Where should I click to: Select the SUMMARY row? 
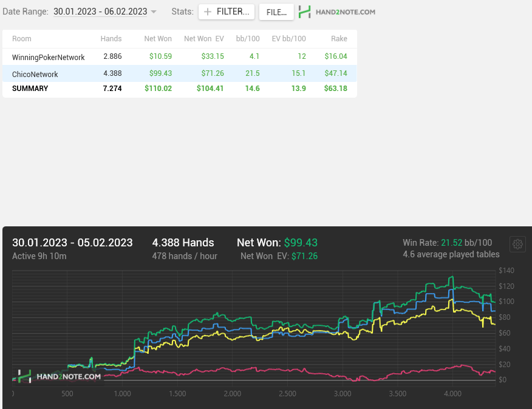180,89
